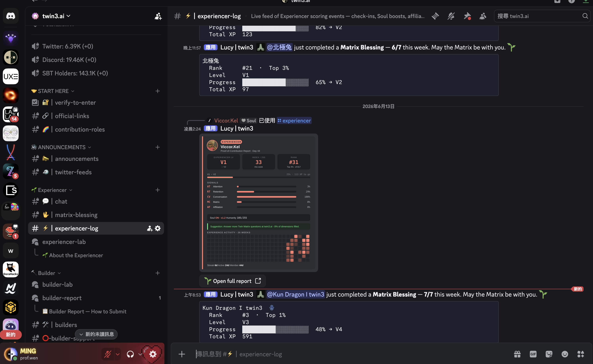
Task: Add channel to Builder category
Action: pyautogui.click(x=158, y=273)
